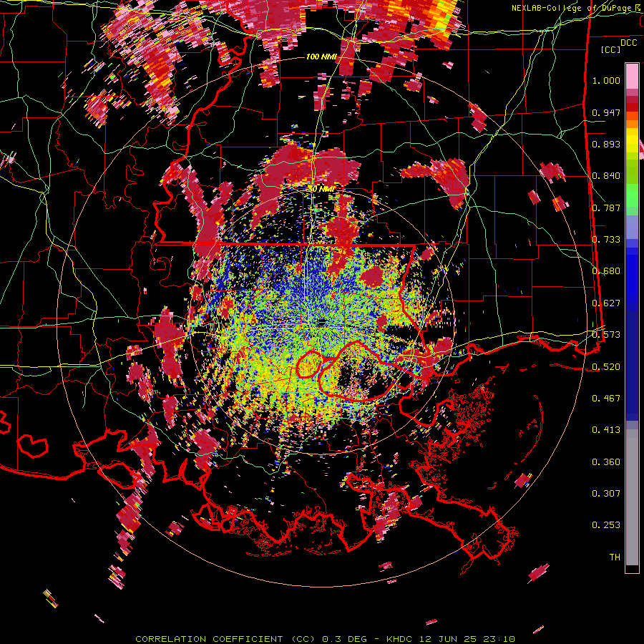
Task: Click the 0.307 color scale label
Action: [606, 494]
